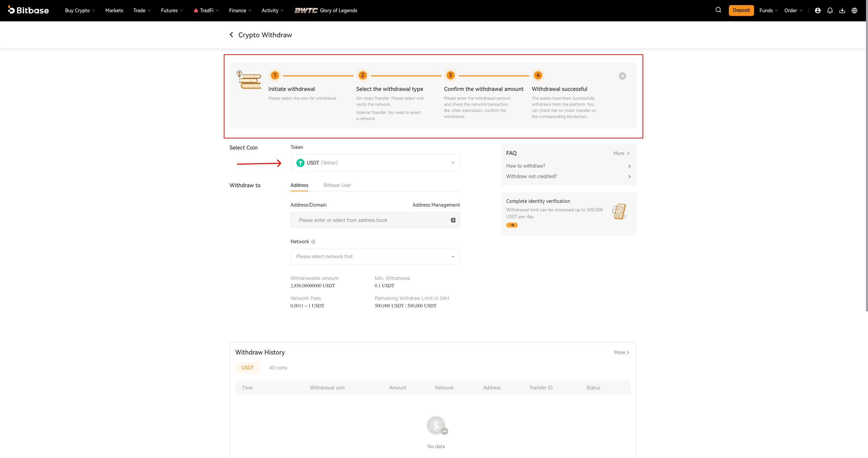Select the USDT history filter tab
This screenshot has width=868, height=458.
248,368
